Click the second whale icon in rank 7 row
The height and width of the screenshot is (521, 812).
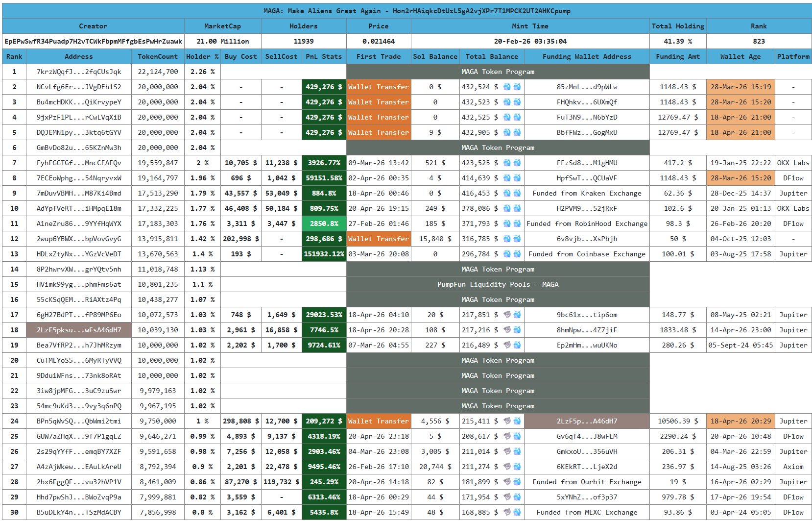[517, 163]
